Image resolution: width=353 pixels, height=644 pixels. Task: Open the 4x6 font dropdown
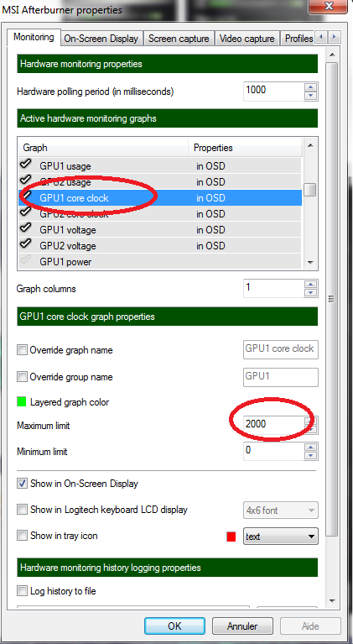[x=280, y=510]
